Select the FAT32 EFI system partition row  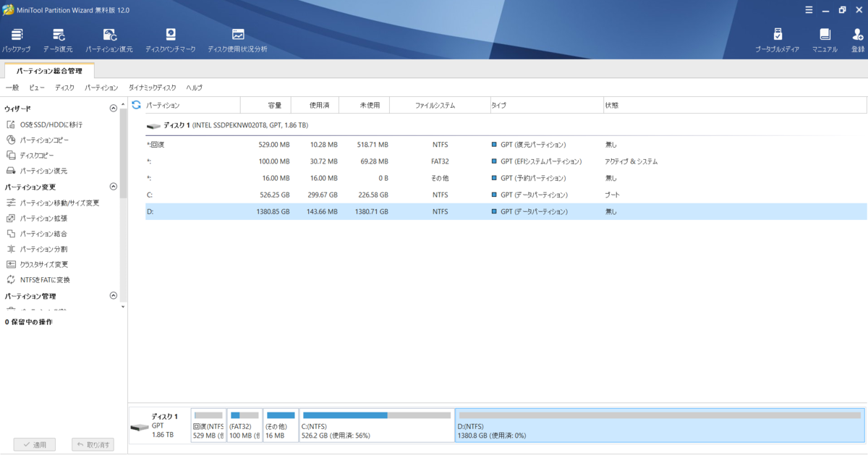506,161
